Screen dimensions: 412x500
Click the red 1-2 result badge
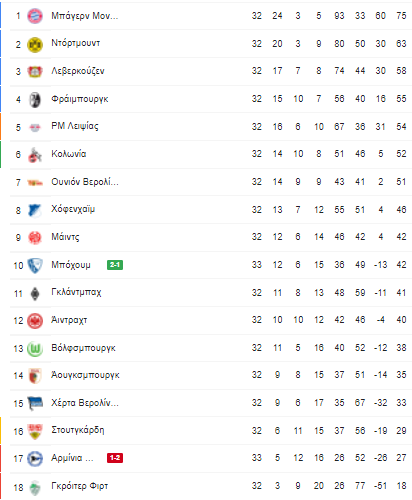coord(115,458)
